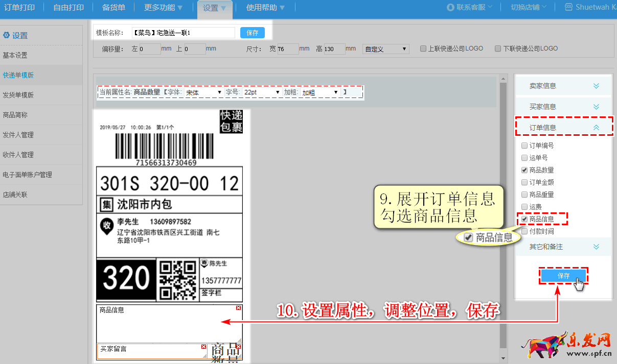Enable 上联快递公司LOGO
This screenshot has height=364, width=617.
tap(423, 48)
